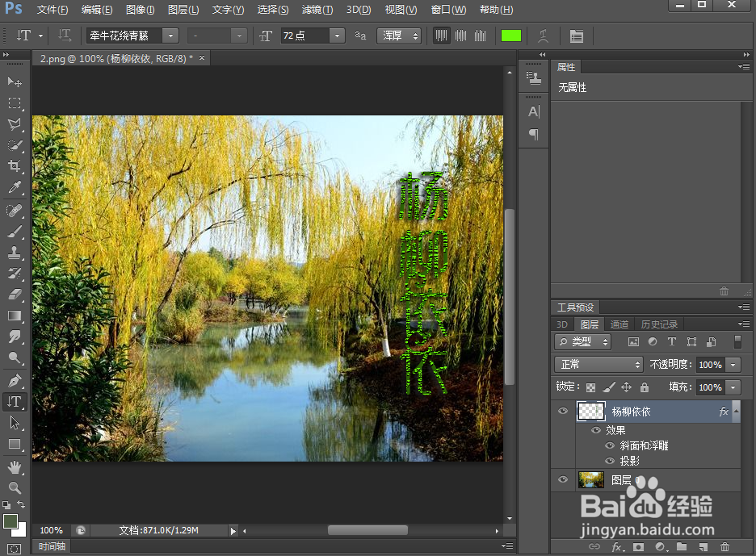
Task: Toggle text orientation in options bar
Action: [x=65, y=36]
